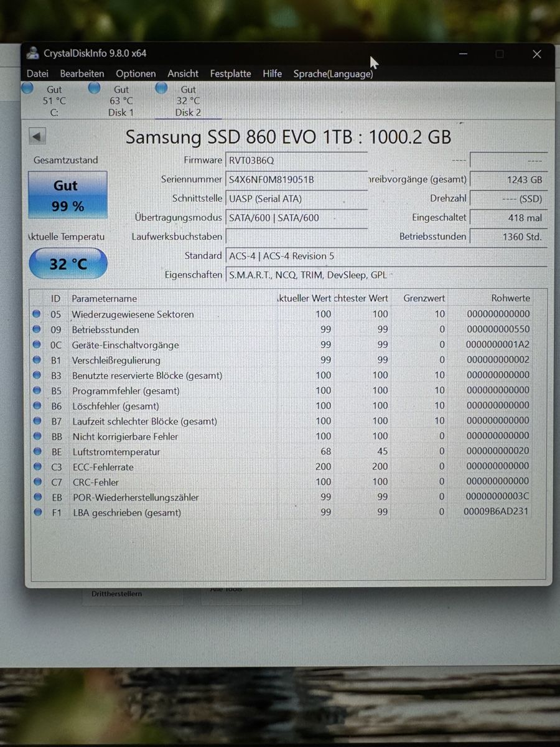Click status dot of Programmfehler row

tap(37, 390)
